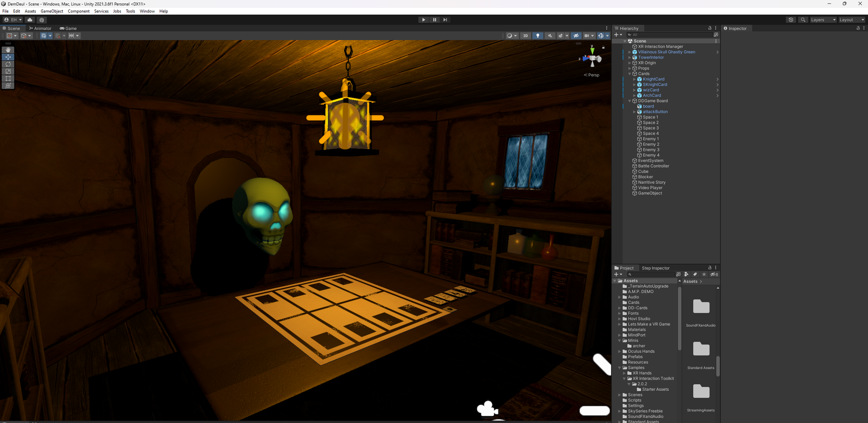Click the Step frame button
This screenshot has width=868, height=423.
445,20
